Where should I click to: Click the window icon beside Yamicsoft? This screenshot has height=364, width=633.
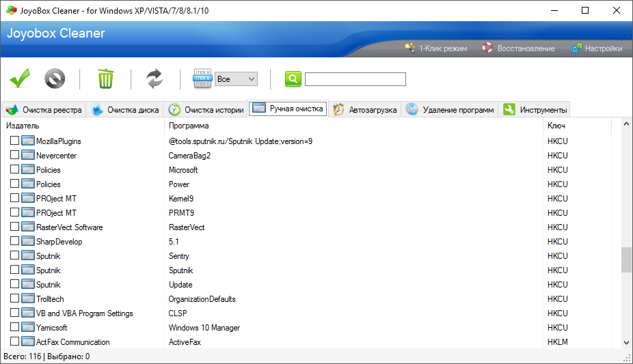coord(28,327)
